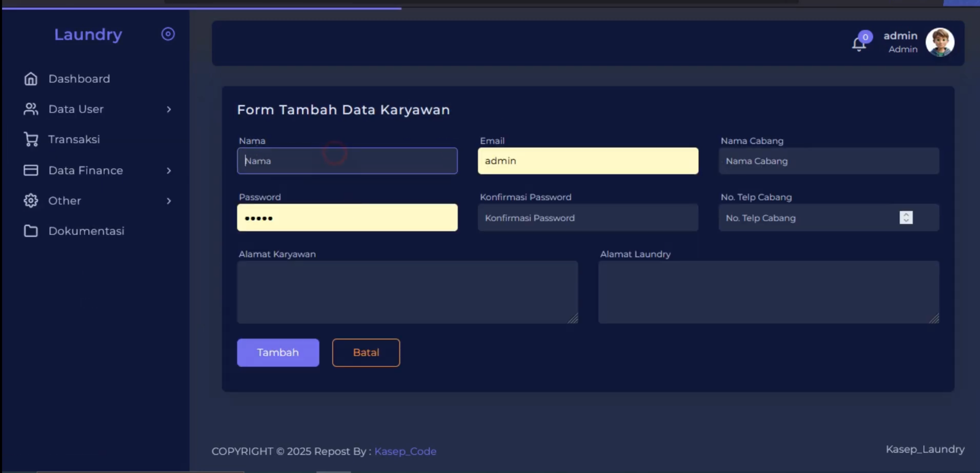Click the Other gear icon
Image resolution: width=980 pixels, height=473 pixels.
tap(31, 201)
